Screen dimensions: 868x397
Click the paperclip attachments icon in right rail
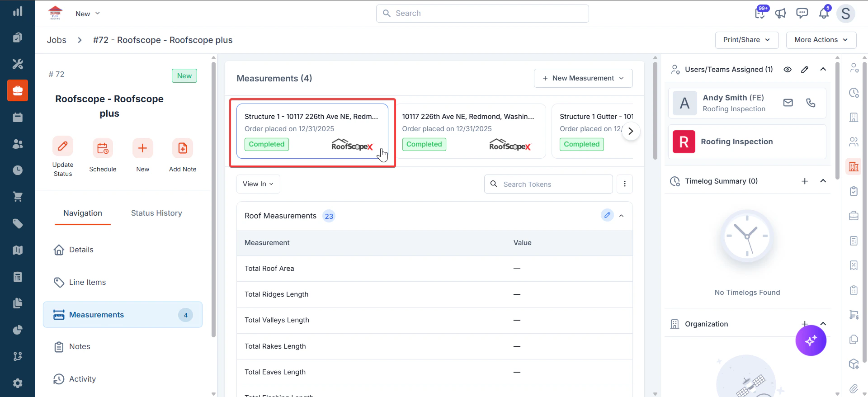[854, 388]
